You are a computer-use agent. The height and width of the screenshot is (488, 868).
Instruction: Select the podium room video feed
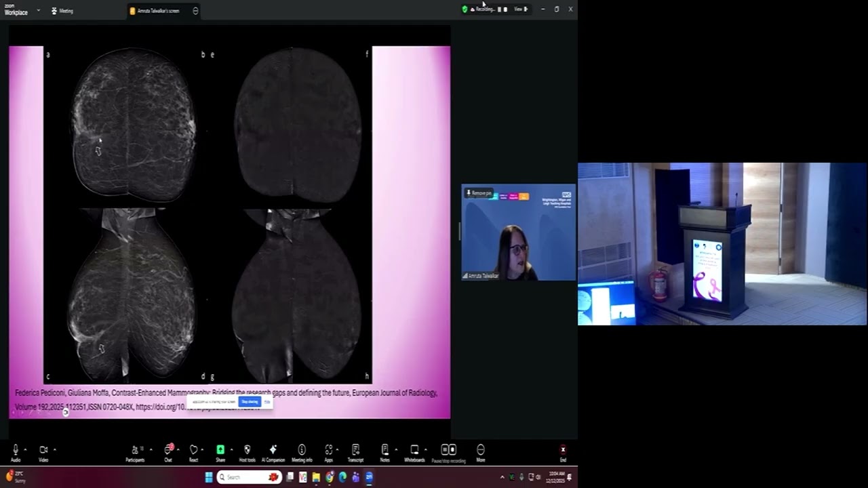(722, 244)
